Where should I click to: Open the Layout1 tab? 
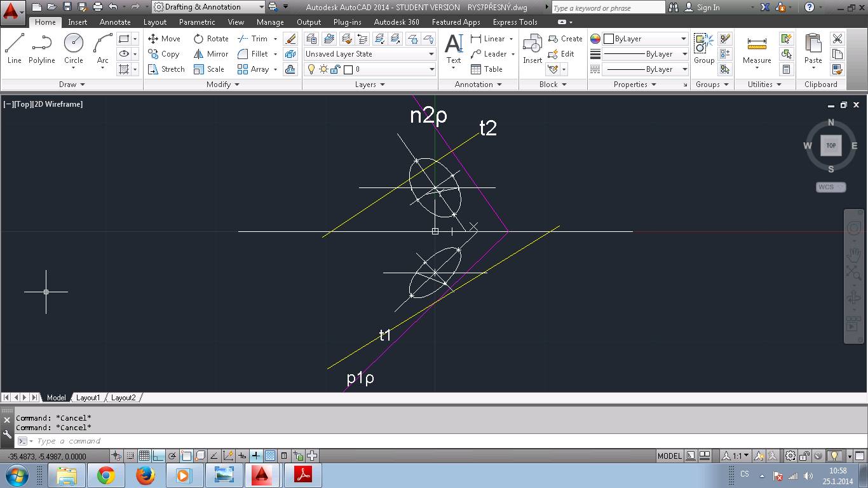(x=88, y=397)
